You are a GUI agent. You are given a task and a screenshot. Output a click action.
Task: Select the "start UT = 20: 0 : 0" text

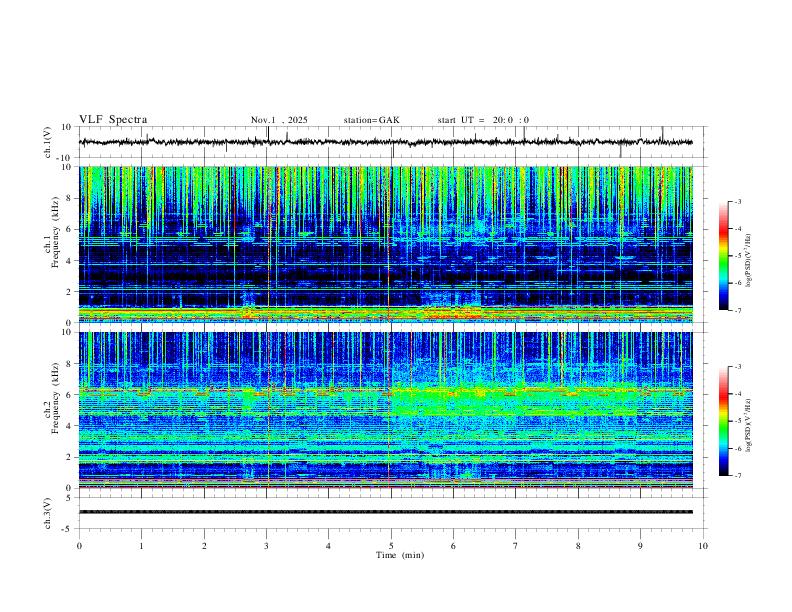click(x=483, y=120)
